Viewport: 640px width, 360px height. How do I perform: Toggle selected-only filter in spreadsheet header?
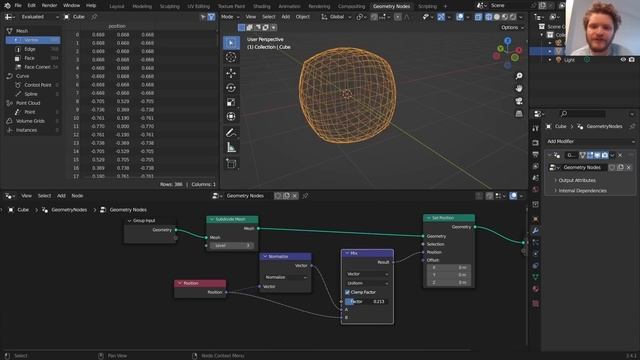203,17
